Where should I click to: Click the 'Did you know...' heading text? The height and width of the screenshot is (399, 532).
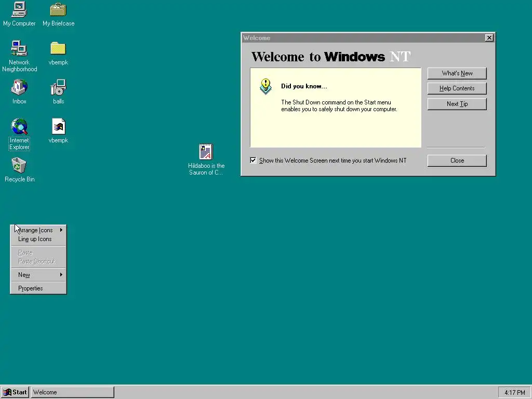click(x=304, y=86)
